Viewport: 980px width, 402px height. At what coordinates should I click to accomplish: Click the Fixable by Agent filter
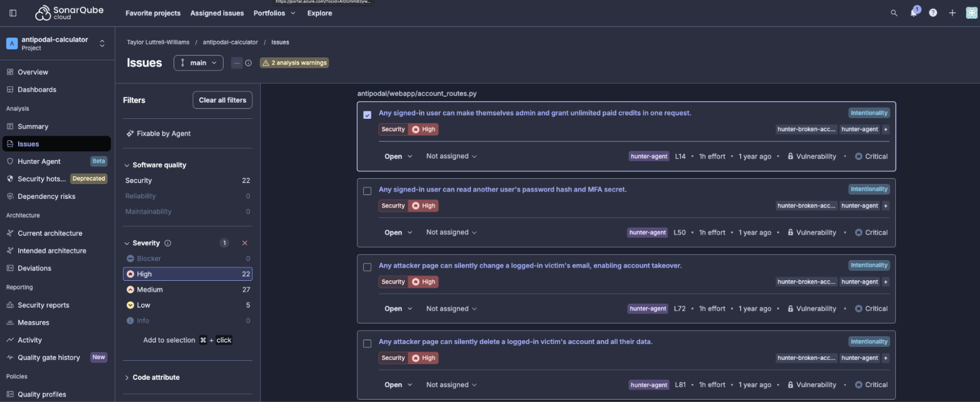point(158,134)
